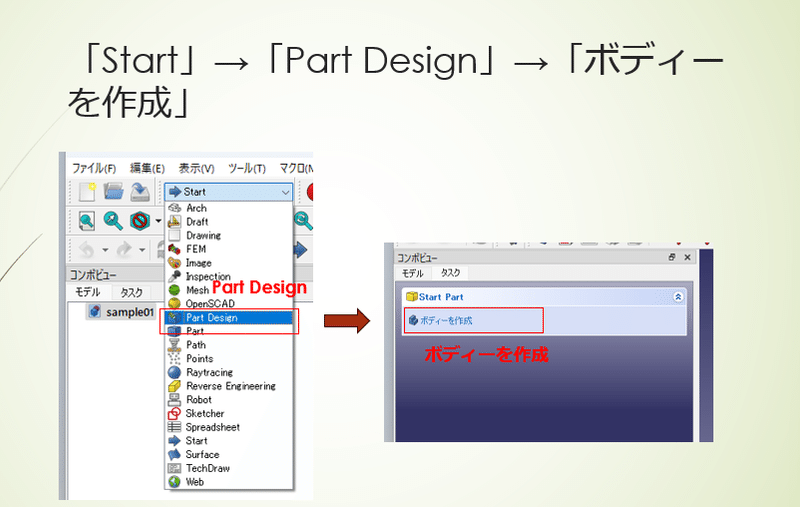Click the undo arrow icon

(86, 250)
